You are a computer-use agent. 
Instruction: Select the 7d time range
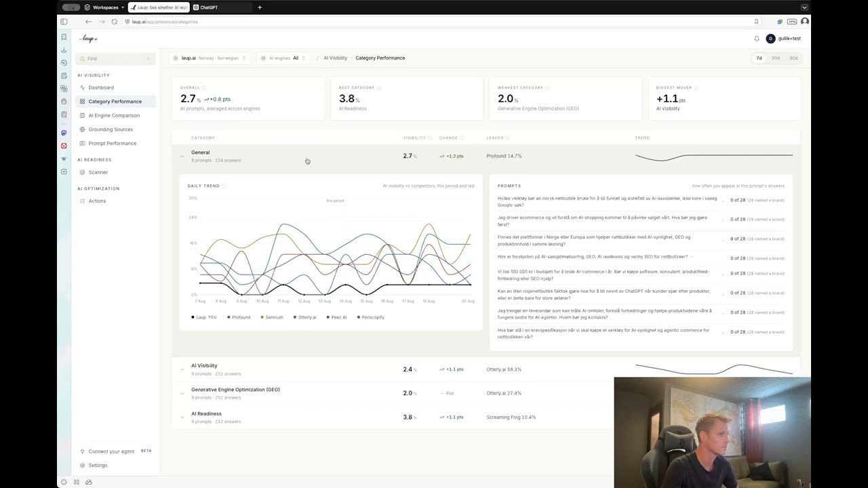tap(759, 58)
